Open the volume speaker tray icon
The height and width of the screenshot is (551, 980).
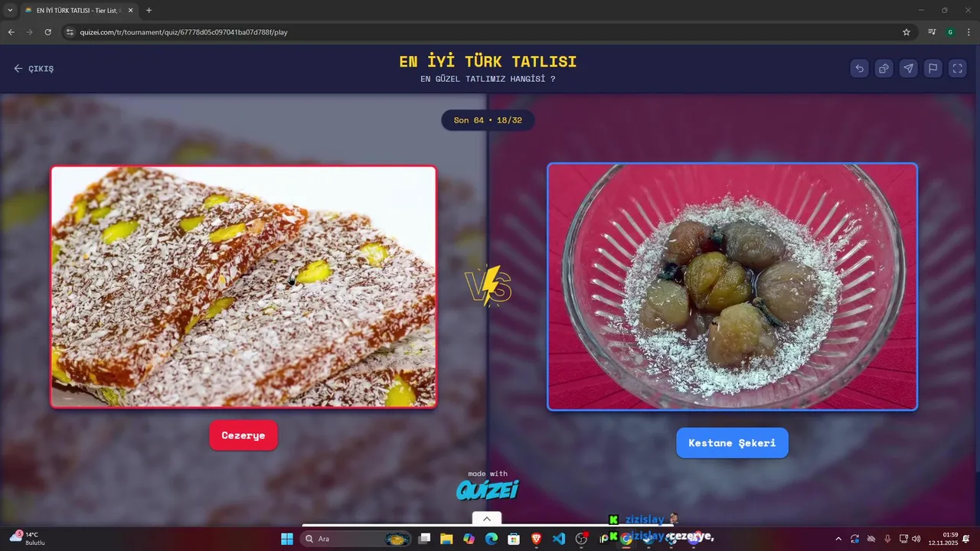[x=916, y=539]
